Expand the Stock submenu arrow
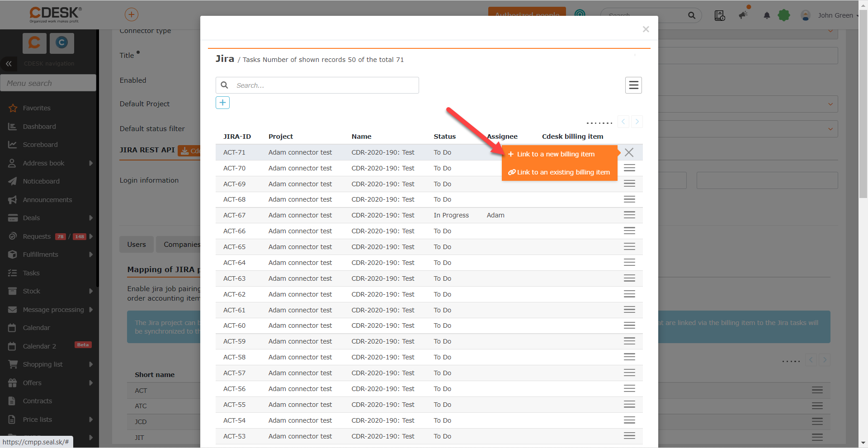868x448 pixels. [x=91, y=291]
